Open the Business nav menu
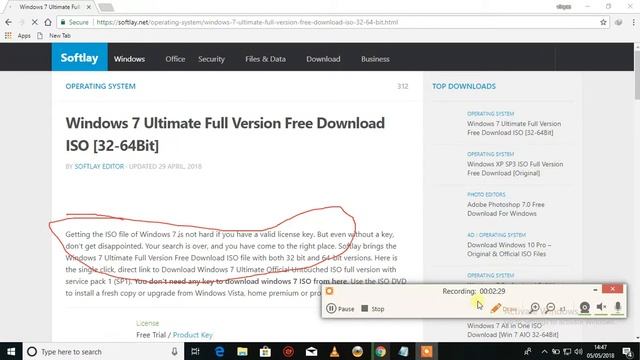Image resolution: width=640 pixels, height=360 pixels. click(x=375, y=59)
